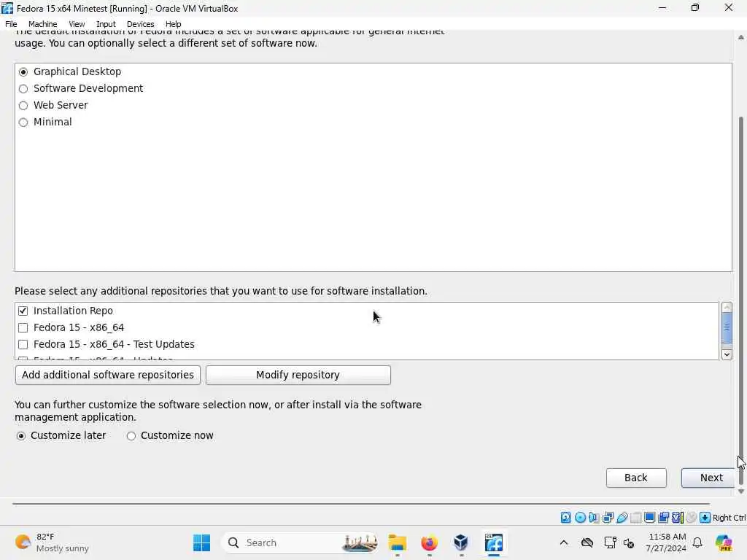
Task: Enable the Fedora 15 - x86_64 repository
Action: 23,327
